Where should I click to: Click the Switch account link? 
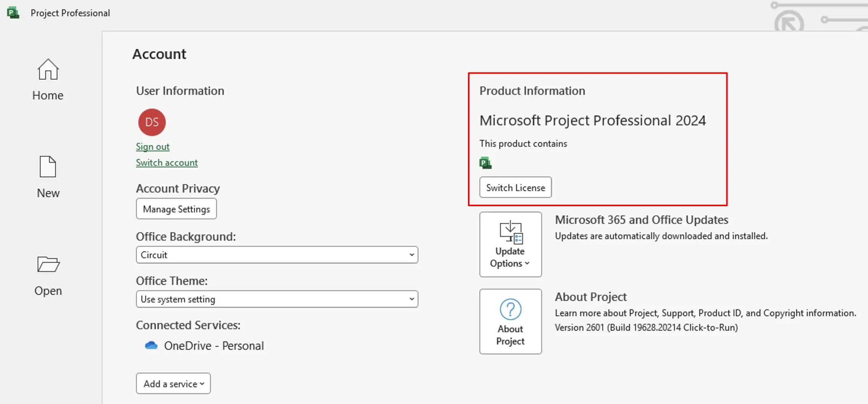[x=167, y=163]
